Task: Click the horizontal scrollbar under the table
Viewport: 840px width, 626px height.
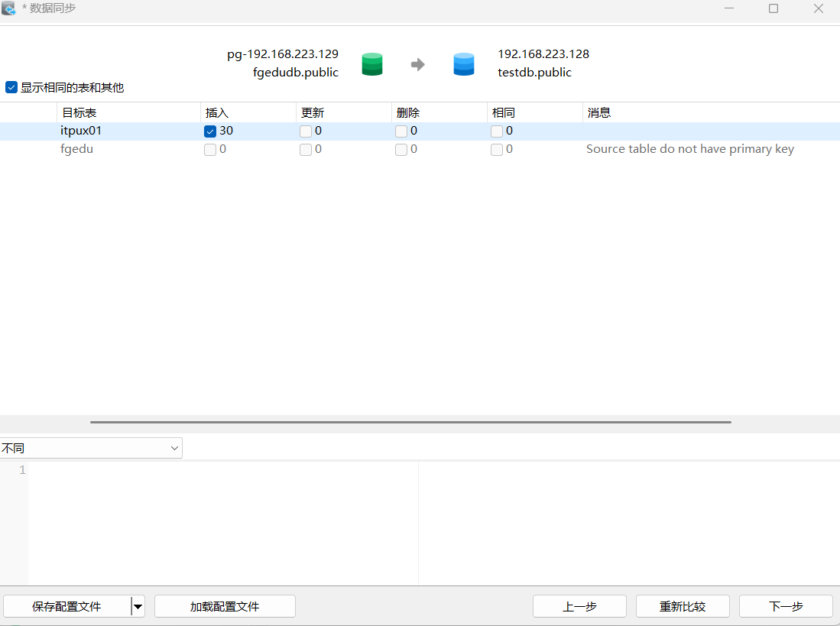Action: (410, 422)
